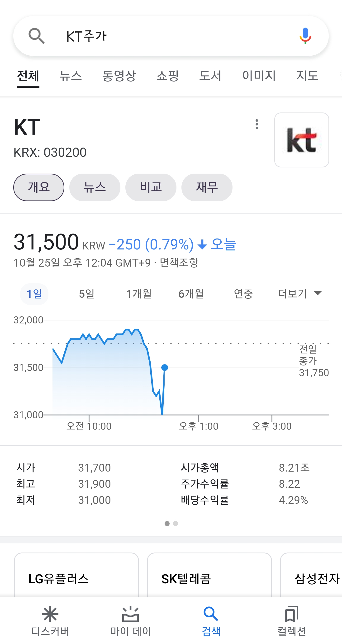Switch chart range to 5일

click(87, 294)
